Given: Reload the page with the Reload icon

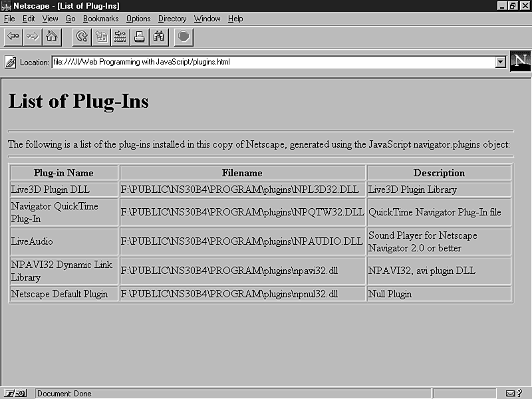Looking at the screenshot, I should (82, 37).
